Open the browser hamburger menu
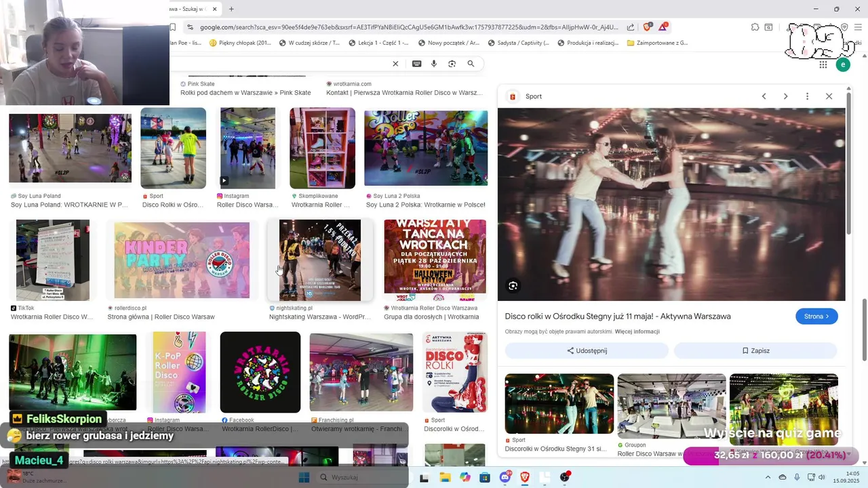The width and height of the screenshot is (868, 488). [x=859, y=27]
